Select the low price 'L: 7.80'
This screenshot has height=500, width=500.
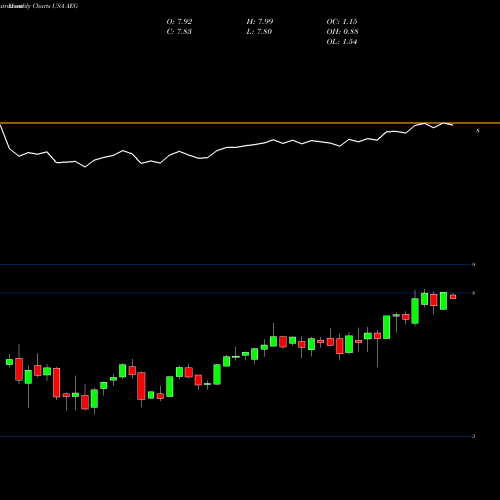click(259, 32)
